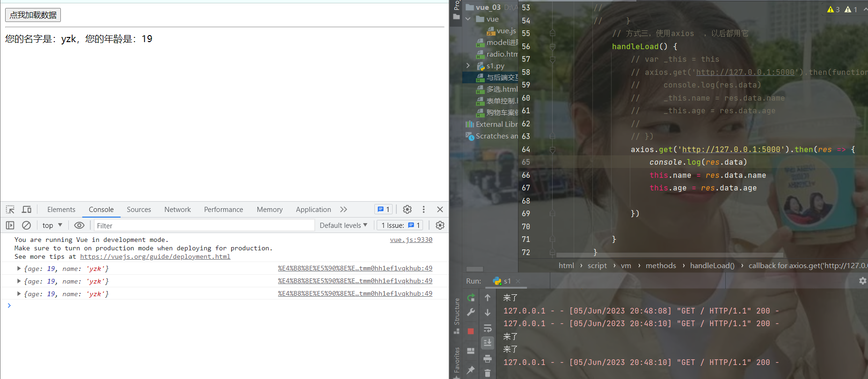The image size is (868, 379).
Task: Collapse the vue folder in project tree
Action: coord(468,19)
